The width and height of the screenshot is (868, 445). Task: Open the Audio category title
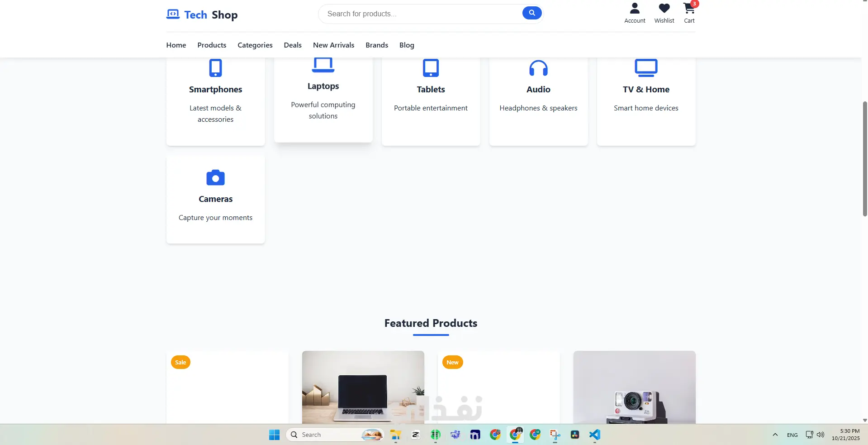point(539,89)
